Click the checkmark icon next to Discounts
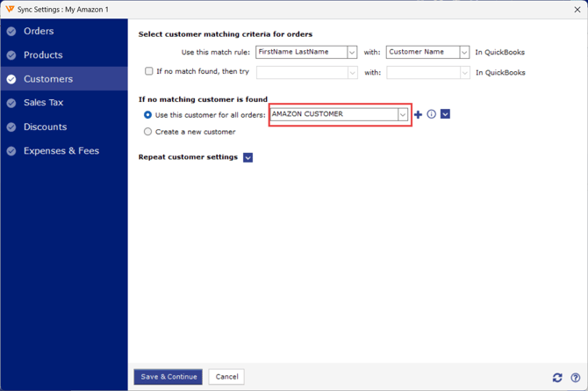Viewport: 588px width, 391px height. (11, 127)
